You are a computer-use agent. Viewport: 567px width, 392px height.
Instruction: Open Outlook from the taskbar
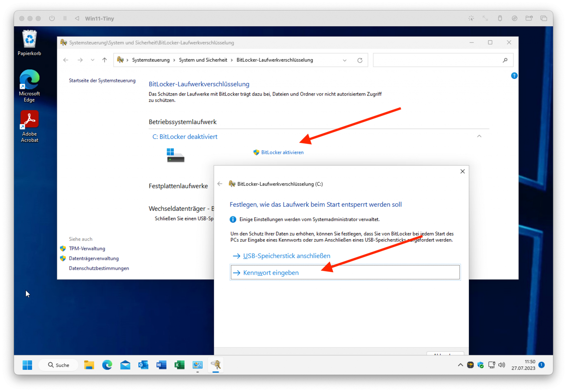coord(143,365)
